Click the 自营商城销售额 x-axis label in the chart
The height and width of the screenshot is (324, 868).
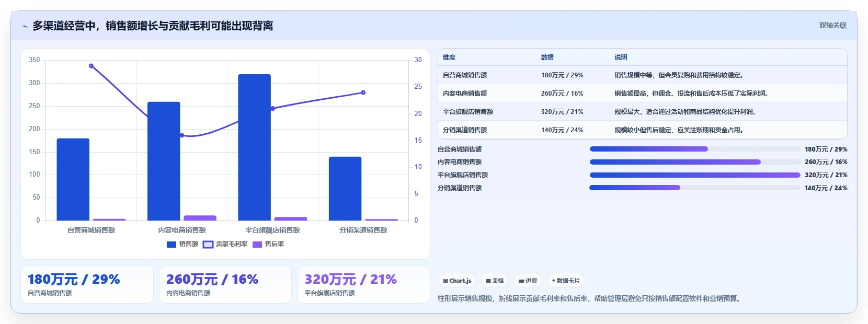92,230
